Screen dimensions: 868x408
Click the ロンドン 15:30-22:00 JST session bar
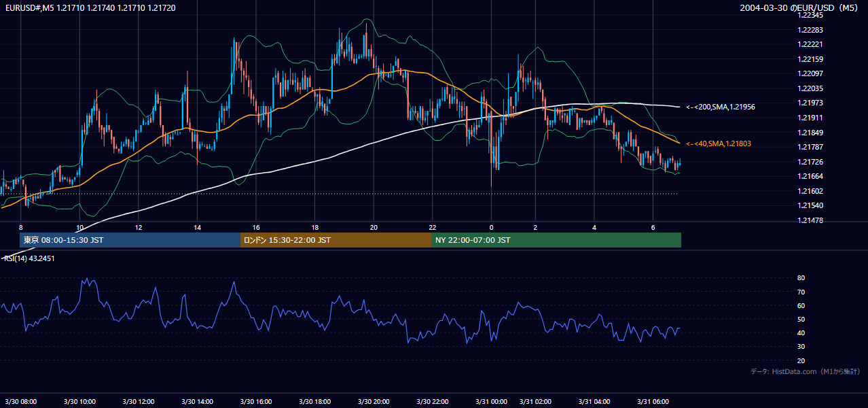(x=336, y=240)
